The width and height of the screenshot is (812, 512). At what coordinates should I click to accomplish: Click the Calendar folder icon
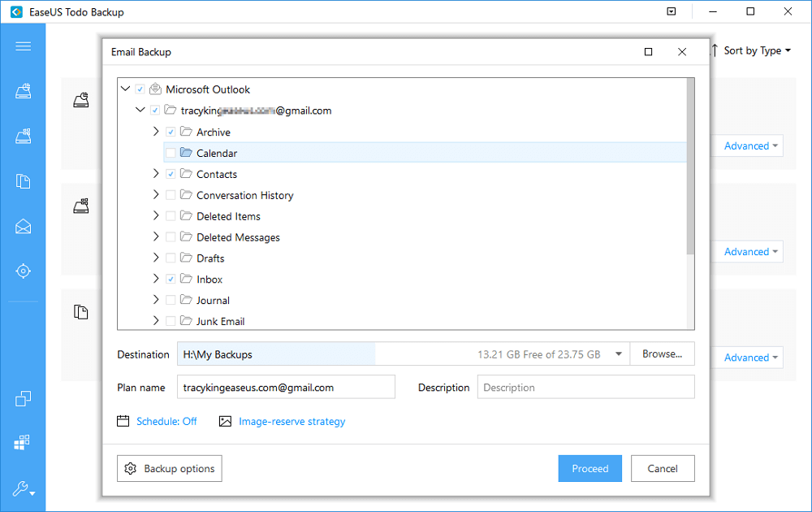coord(186,152)
